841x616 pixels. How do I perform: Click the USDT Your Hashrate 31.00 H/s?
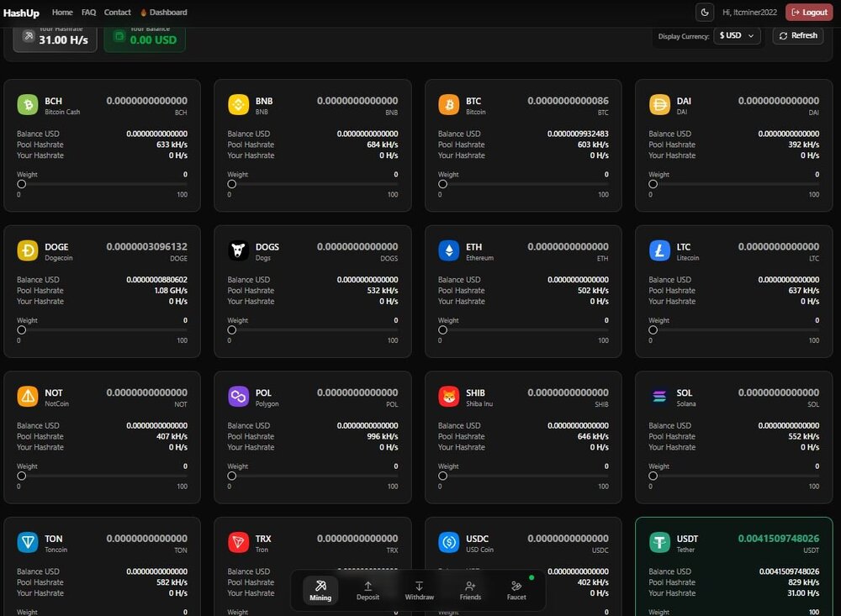[803, 593]
